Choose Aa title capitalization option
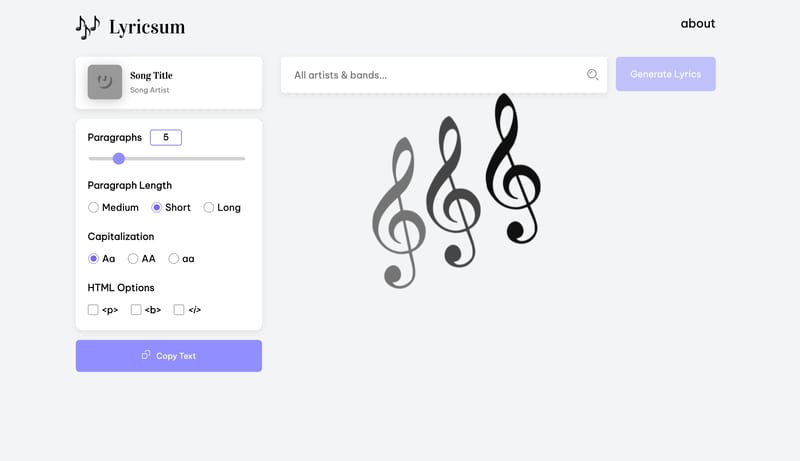800x461 pixels. [x=94, y=259]
